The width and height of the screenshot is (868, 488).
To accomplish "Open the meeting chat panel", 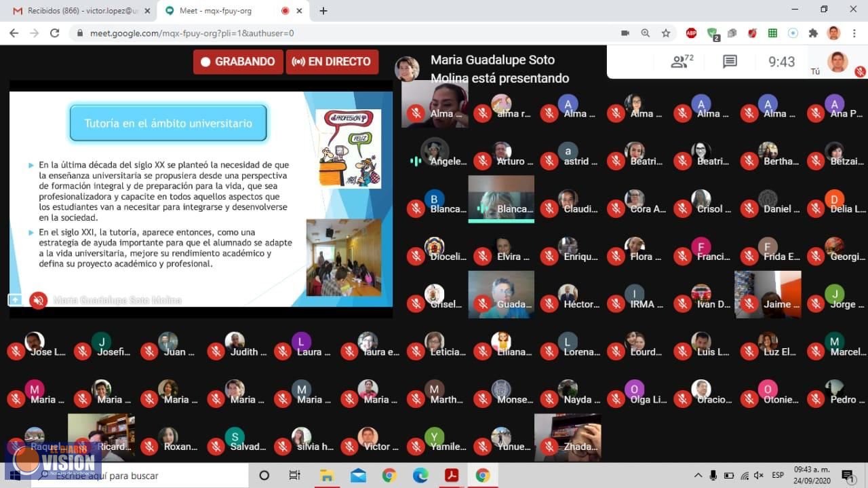I will point(730,62).
